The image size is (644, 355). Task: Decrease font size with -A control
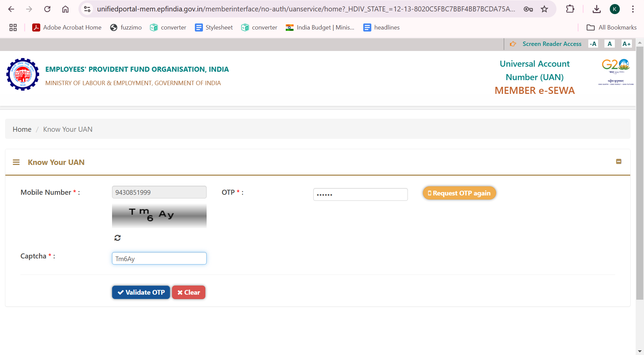click(593, 44)
